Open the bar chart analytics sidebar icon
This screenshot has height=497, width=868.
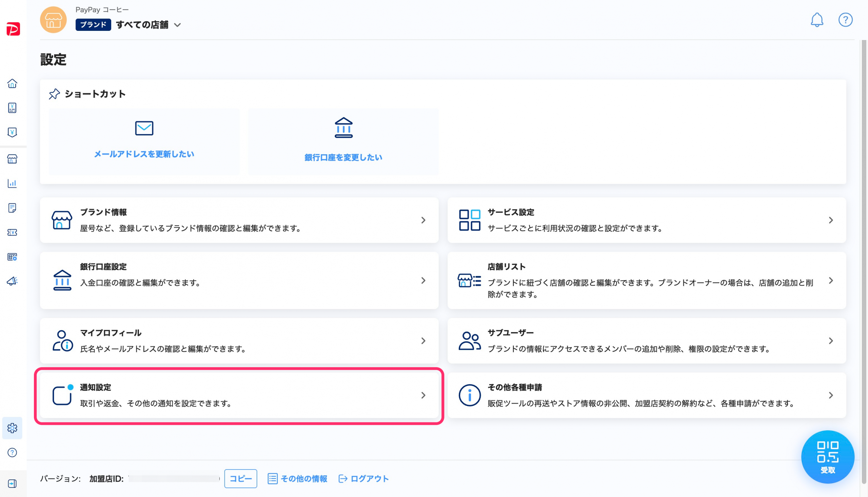coord(12,183)
